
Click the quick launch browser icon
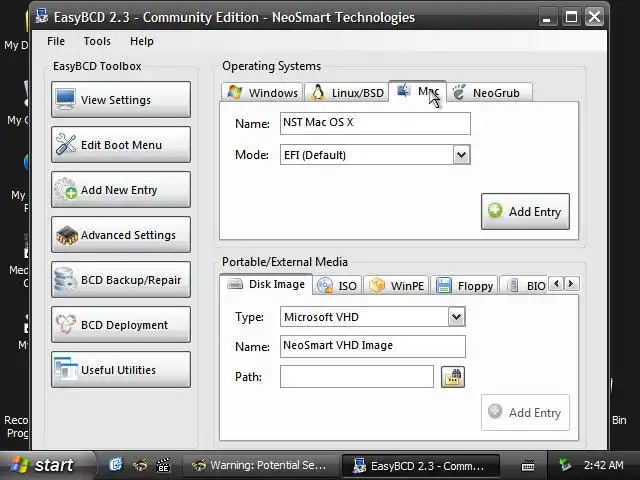(116, 464)
